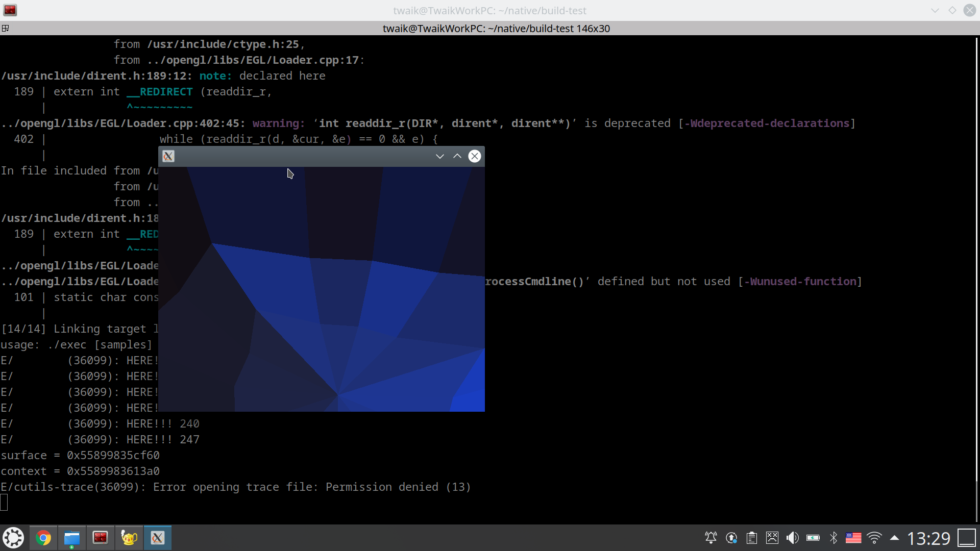Click the clock showing 13:29
Image resolution: width=980 pixels, height=551 pixels.
coord(929,537)
